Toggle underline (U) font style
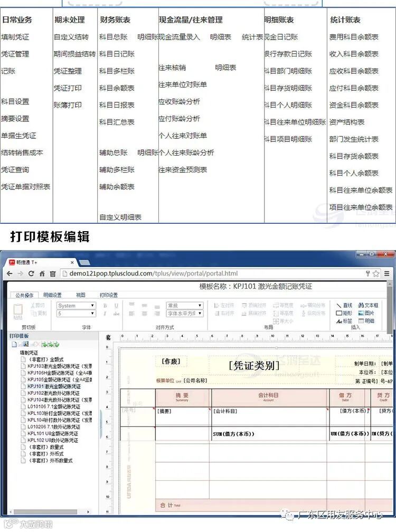Viewport: 396px width, 532px height. [116, 306]
